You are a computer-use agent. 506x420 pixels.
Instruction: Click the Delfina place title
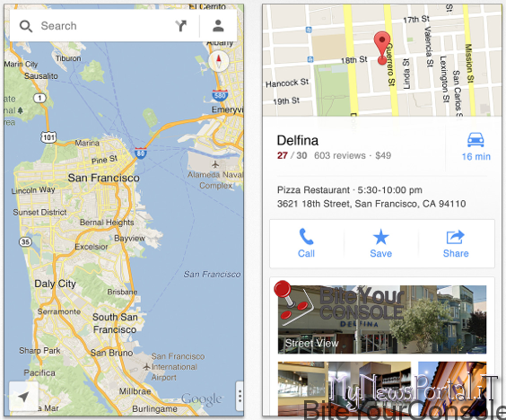pos(298,141)
